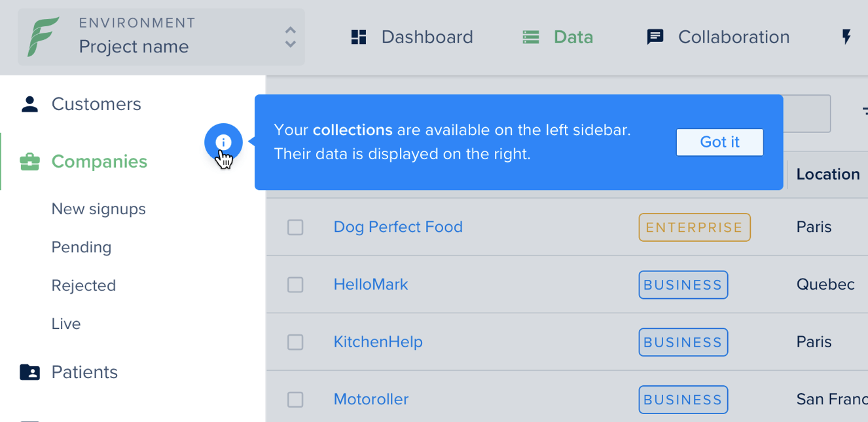Click the green leaf project logo

click(x=43, y=37)
